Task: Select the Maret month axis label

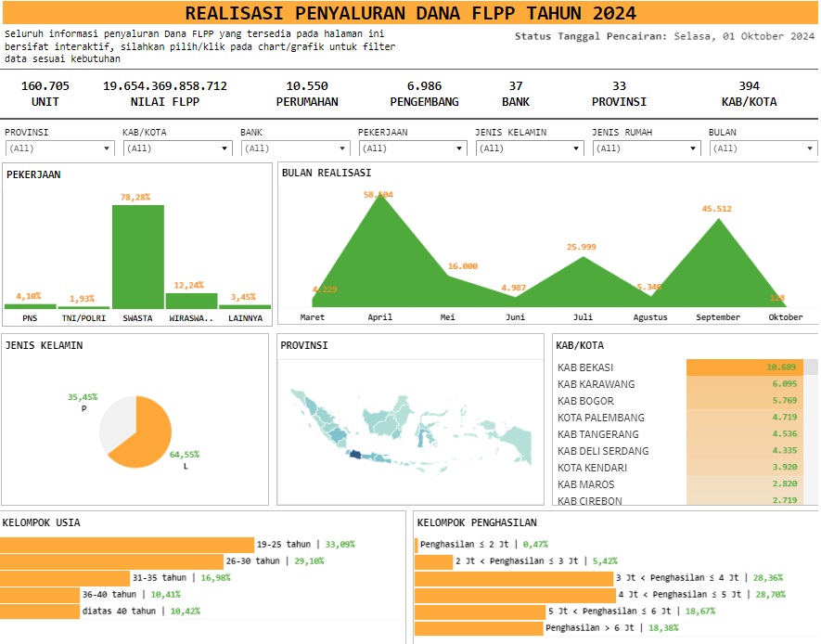Action: pyautogui.click(x=312, y=316)
